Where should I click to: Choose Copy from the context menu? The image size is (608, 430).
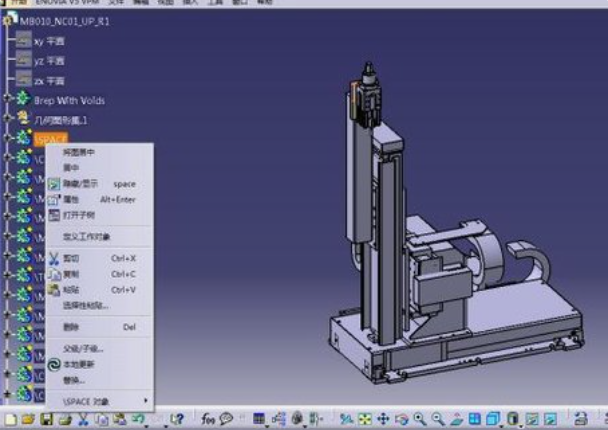(70, 273)
